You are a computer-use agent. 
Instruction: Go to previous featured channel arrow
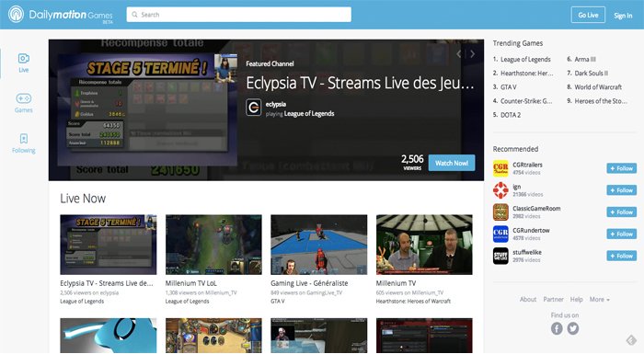pos(459,54)
